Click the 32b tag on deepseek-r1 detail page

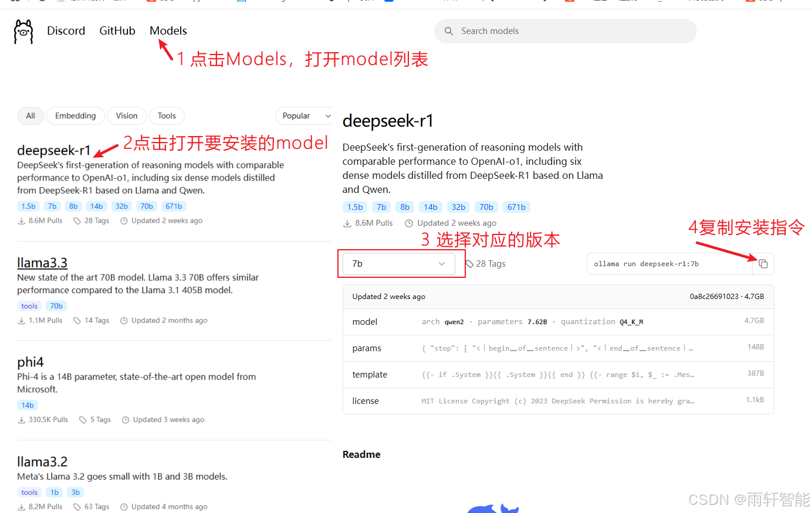coord(458,207)
